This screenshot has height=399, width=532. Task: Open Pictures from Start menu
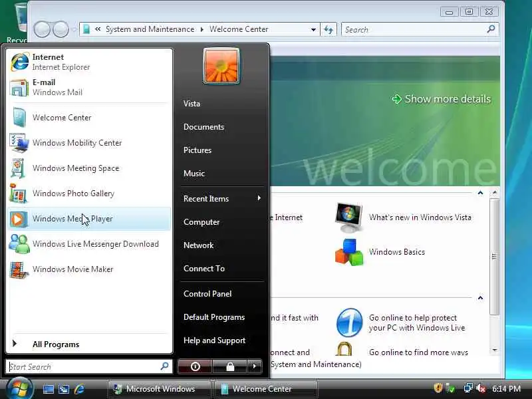(x=198, y=150)
